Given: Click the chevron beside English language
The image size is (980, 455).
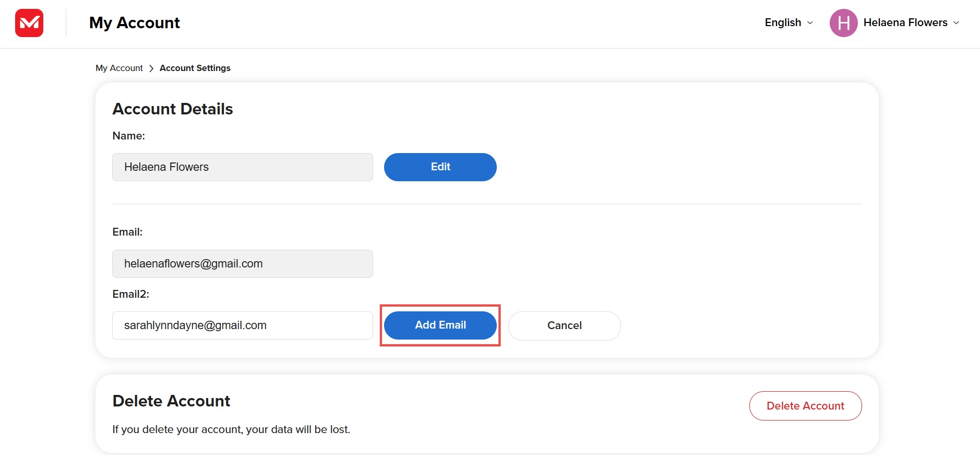Looking at the screenshot, I should [810, 23].
